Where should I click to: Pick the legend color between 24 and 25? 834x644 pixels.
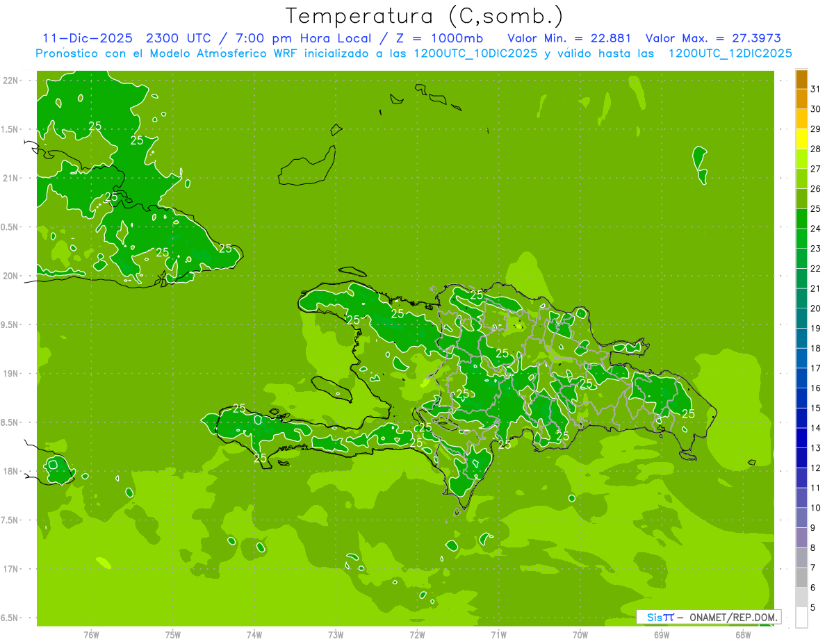[x=801, y=219]
